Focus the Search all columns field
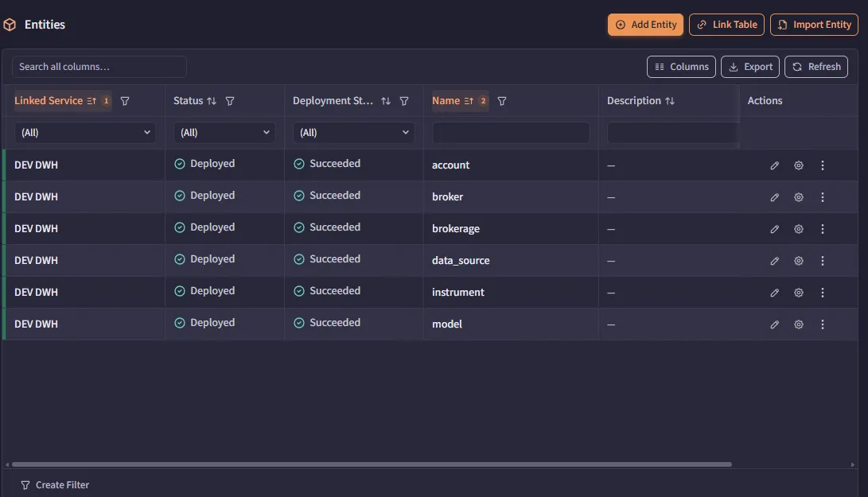 pos(99,67)
